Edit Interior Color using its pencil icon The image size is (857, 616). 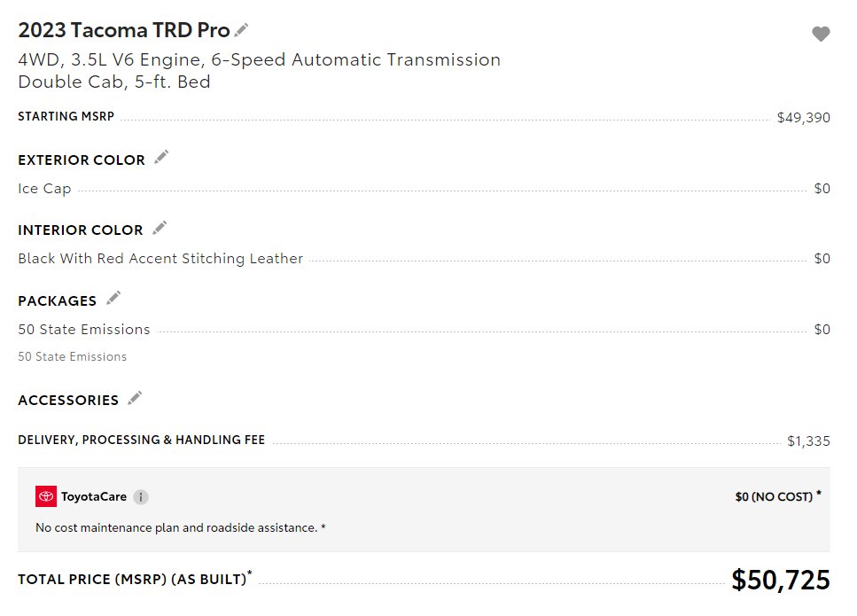click(160, 228)
